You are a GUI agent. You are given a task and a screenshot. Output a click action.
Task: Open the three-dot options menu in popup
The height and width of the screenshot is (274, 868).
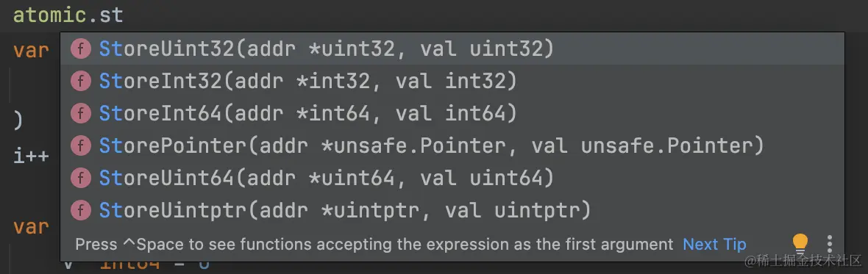coord(829,244)
